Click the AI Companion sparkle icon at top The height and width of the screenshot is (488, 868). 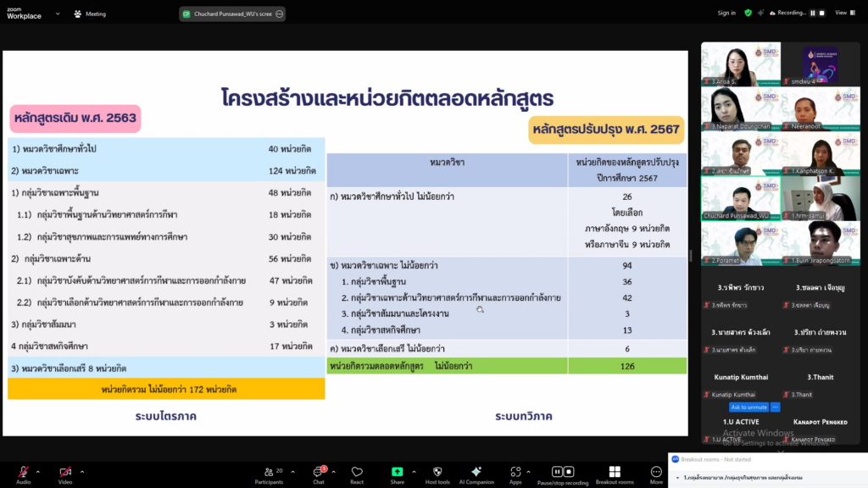760,13
